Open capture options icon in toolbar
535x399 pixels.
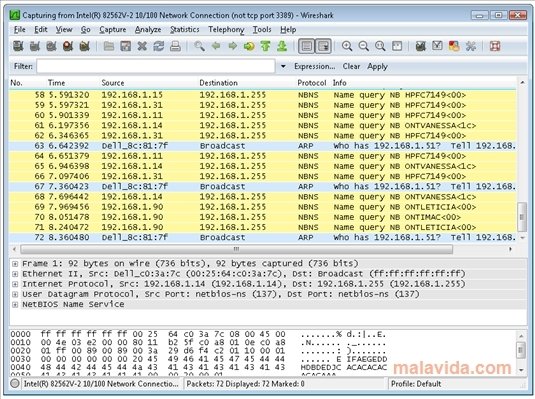coord(35,46)
